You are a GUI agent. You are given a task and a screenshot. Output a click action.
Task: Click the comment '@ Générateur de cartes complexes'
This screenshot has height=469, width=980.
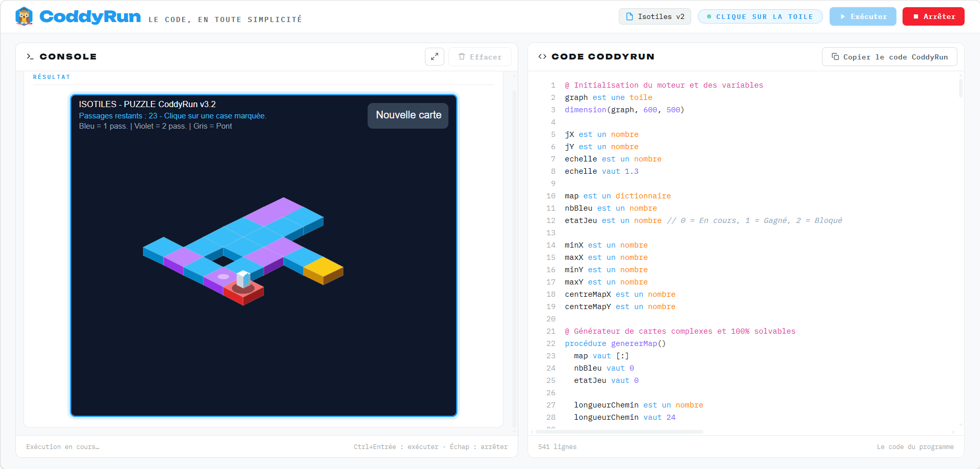(680, 331)
